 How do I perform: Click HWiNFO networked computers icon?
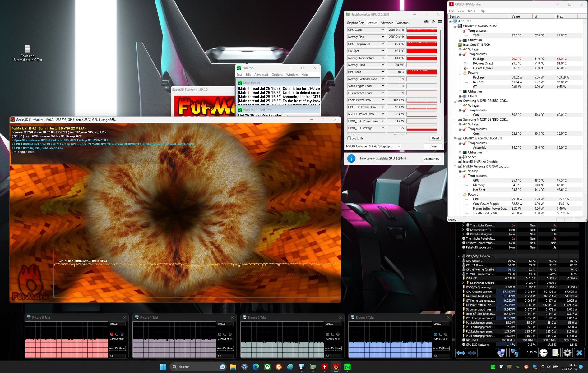click(x=514, y=353)
